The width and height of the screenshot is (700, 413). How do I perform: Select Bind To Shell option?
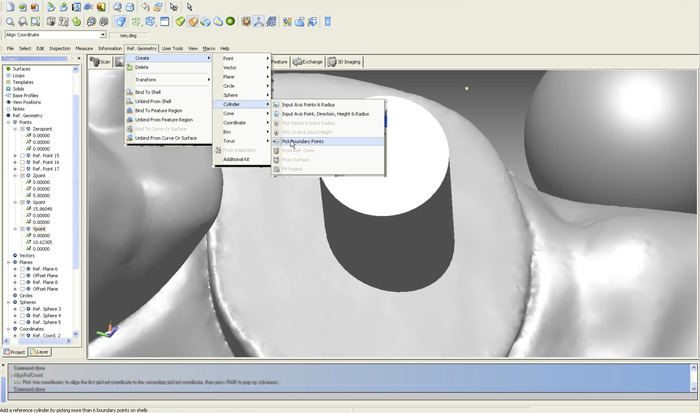pyautogui.click(x=148, y=92)
